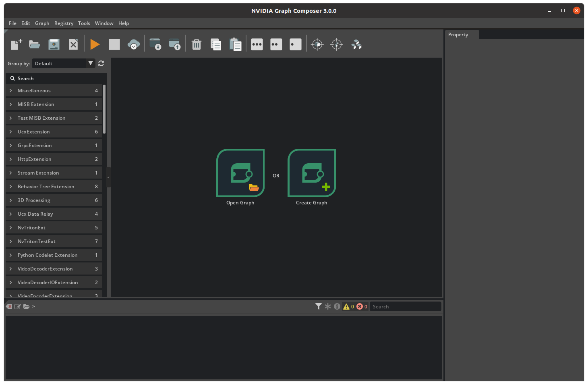Clear the console output log
Image resolution: width=588 pixels, height=385 pixels.
[9, 307]
